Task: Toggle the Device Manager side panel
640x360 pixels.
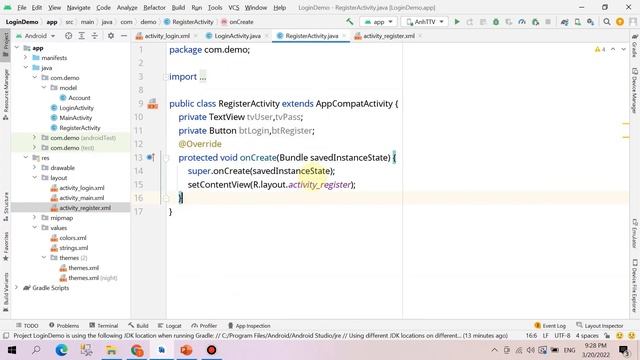Action: tap(635, 90)
